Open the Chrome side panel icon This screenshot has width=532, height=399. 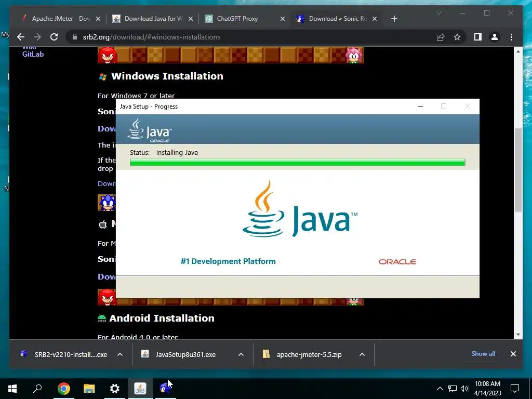pos(478,37)
